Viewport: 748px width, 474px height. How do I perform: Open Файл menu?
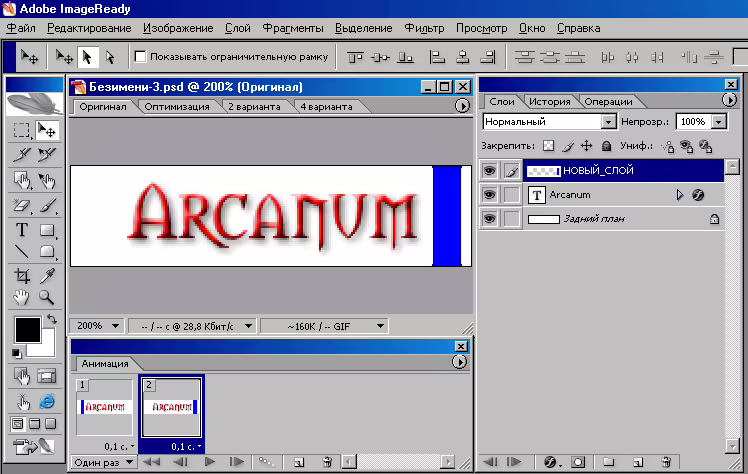tap(21, 28)
